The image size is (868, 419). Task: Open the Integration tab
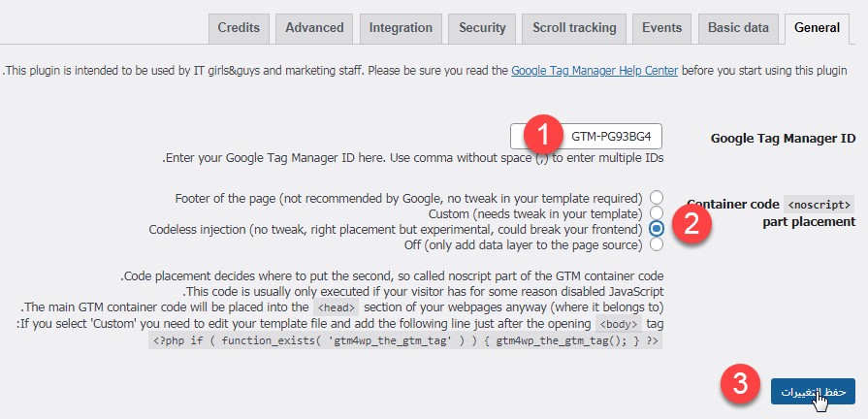pos(401,28)
